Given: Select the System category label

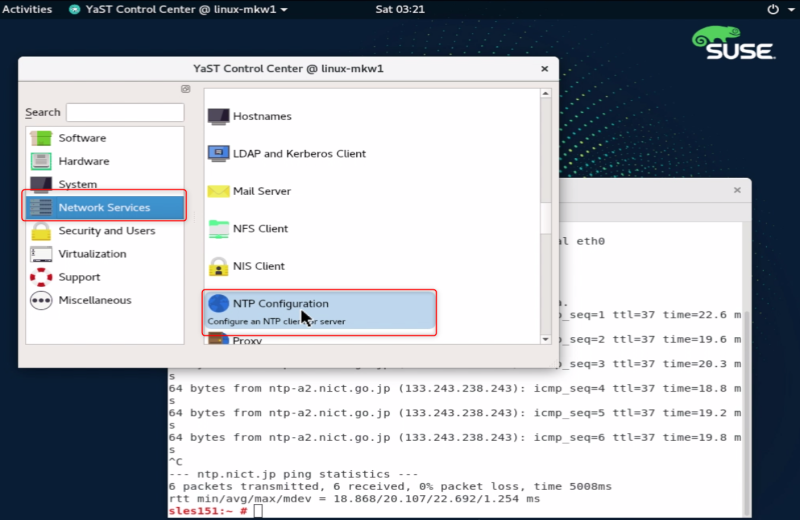Looking at the screenshot, I should point(78,184).
